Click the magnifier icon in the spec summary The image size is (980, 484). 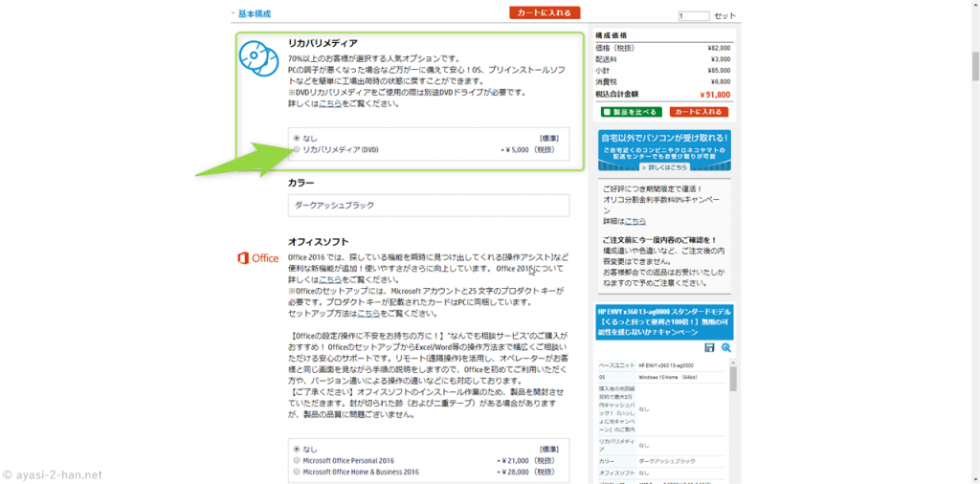(726, 348)
